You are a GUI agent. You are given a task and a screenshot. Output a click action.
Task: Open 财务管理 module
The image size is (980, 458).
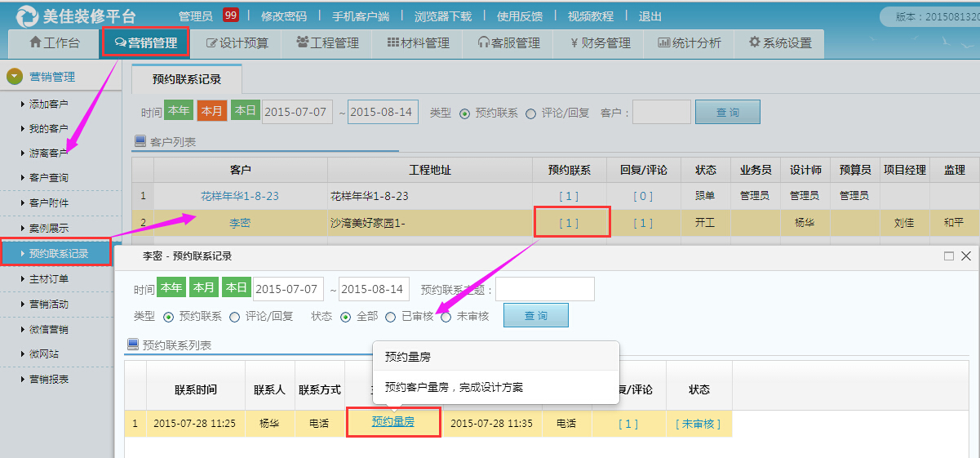[600, 43]
